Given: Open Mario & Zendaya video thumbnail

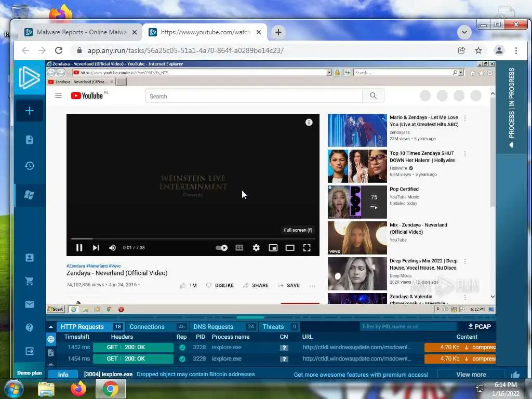Looking at the screenshot, I should pos(357,130).
